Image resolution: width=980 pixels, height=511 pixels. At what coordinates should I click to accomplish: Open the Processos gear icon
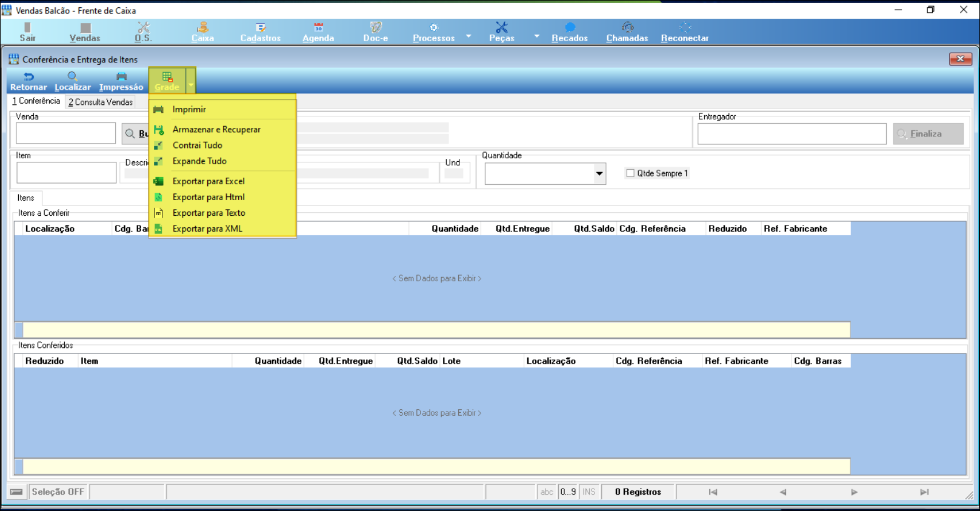point(434,27)
